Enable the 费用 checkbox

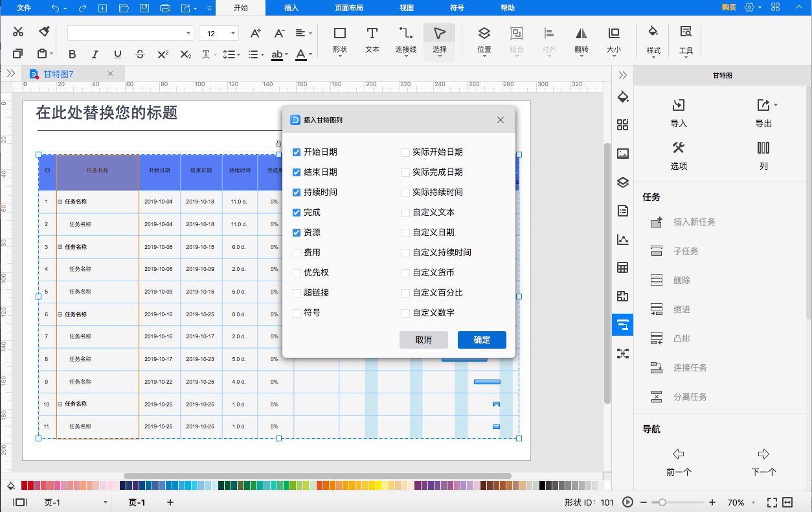[297, 253]
